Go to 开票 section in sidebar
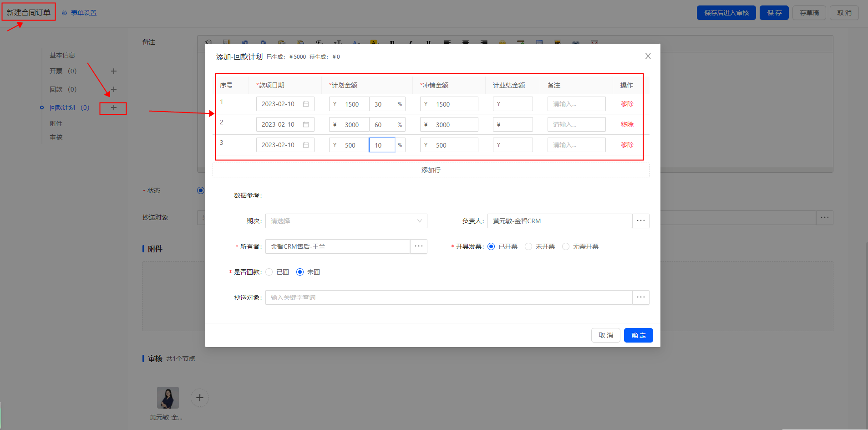868x430 pixels. click(63, 71)
